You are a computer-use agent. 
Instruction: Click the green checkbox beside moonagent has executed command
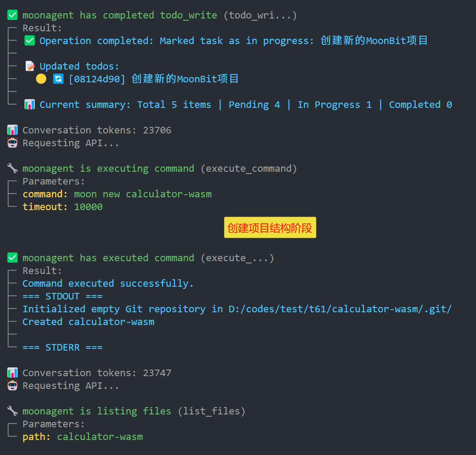12,258
